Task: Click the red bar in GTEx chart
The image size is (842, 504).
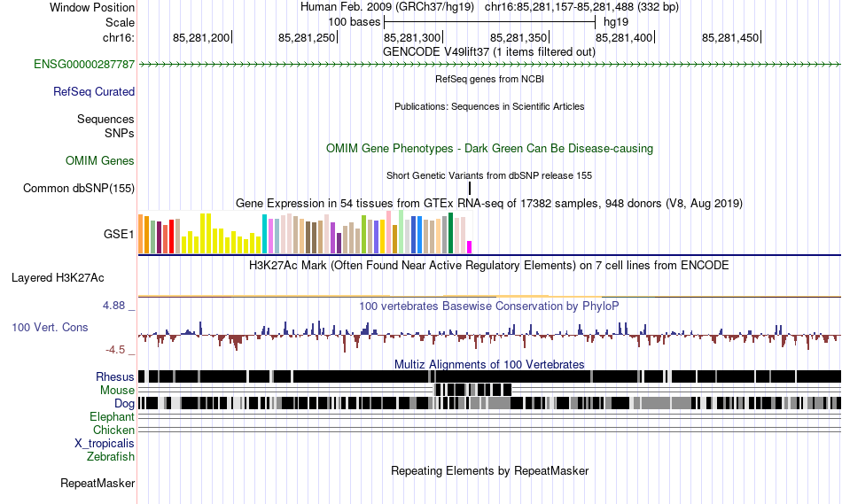Action: tap(171, 236)
